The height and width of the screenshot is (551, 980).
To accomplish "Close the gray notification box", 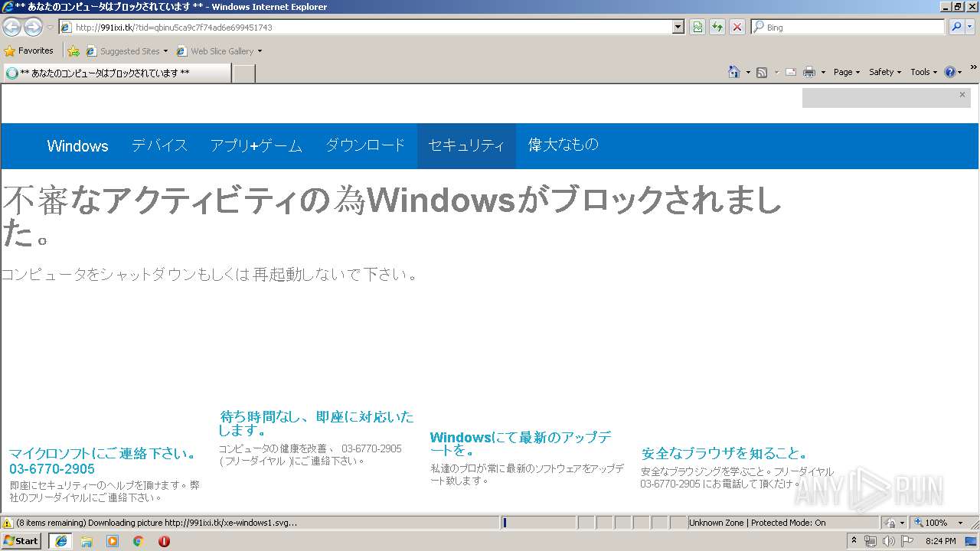I will point(962,95).
